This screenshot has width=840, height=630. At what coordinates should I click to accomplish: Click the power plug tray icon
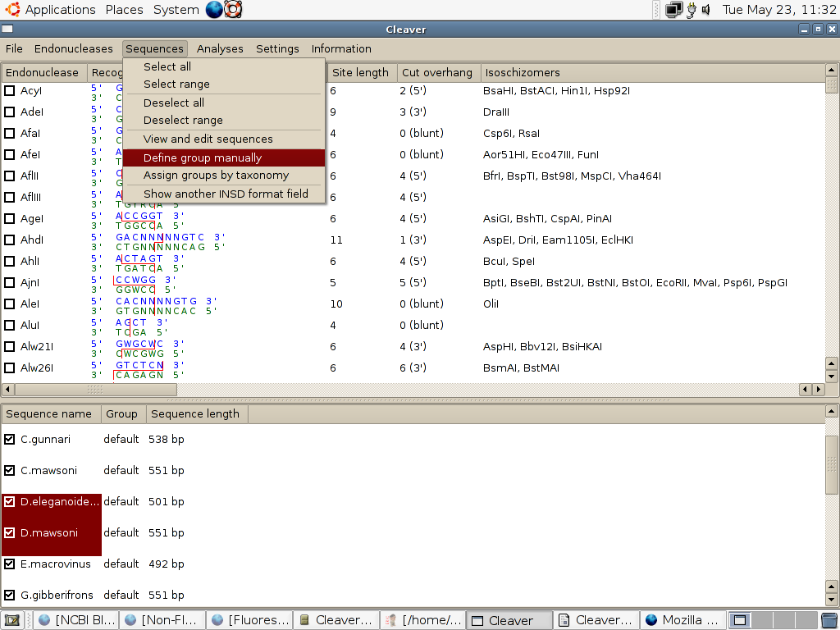692,10
